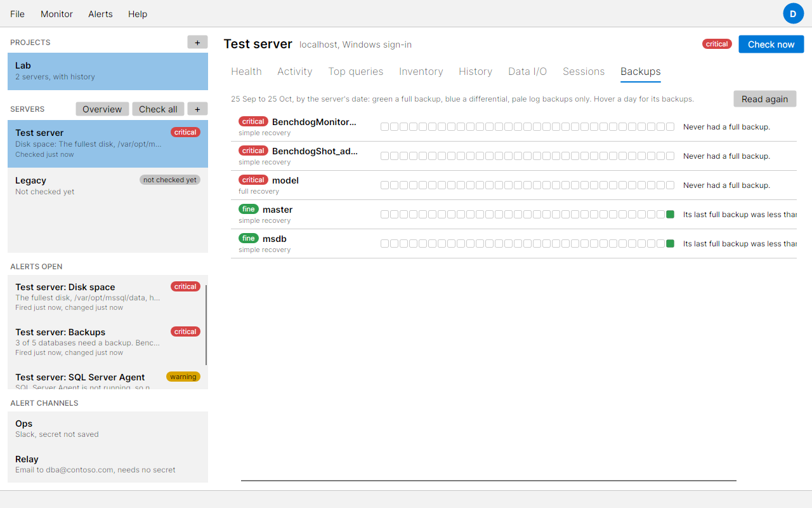Open the File menu

pos(18,14)
